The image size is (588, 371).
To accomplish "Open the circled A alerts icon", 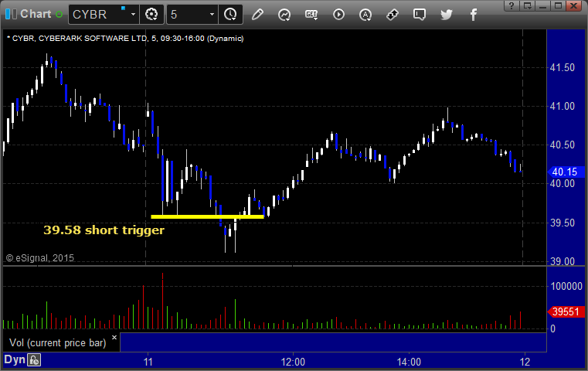I will 365,15.
